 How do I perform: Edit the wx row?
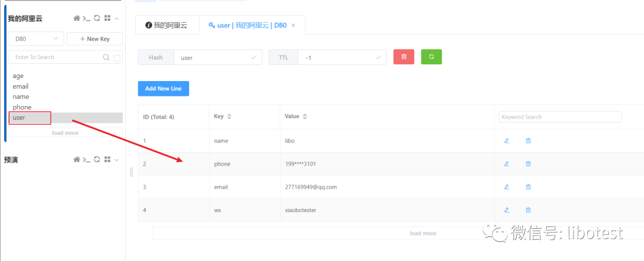tap(507, 210)
